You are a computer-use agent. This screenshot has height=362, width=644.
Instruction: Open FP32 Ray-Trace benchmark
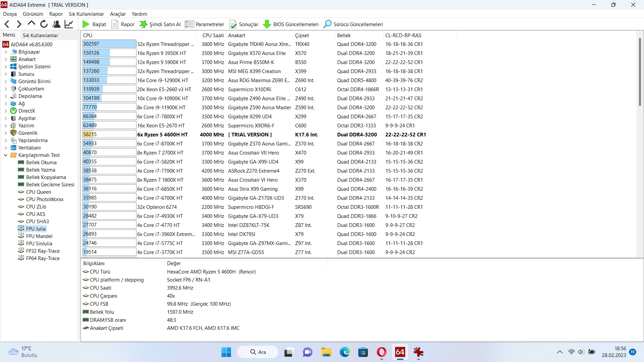click(39, 251)
